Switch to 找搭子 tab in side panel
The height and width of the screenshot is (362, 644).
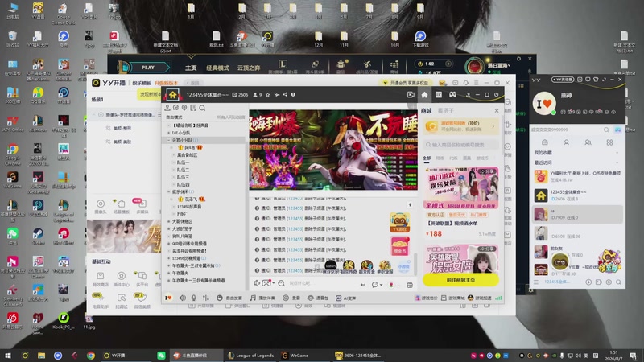pyautogui.click(x=445, y=111)
